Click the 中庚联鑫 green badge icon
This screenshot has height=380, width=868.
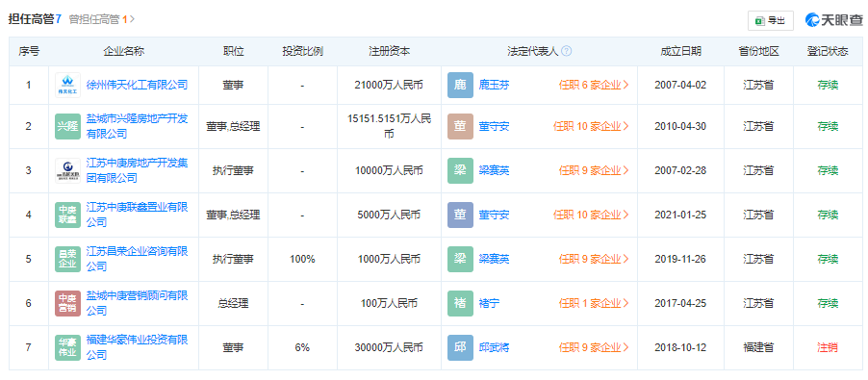click(67, 215)
